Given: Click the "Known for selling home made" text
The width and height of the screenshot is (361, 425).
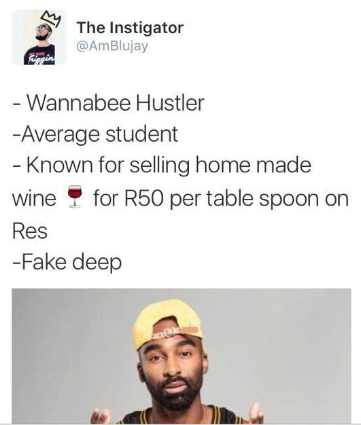Looking at the screenshot, I should 162,165.
